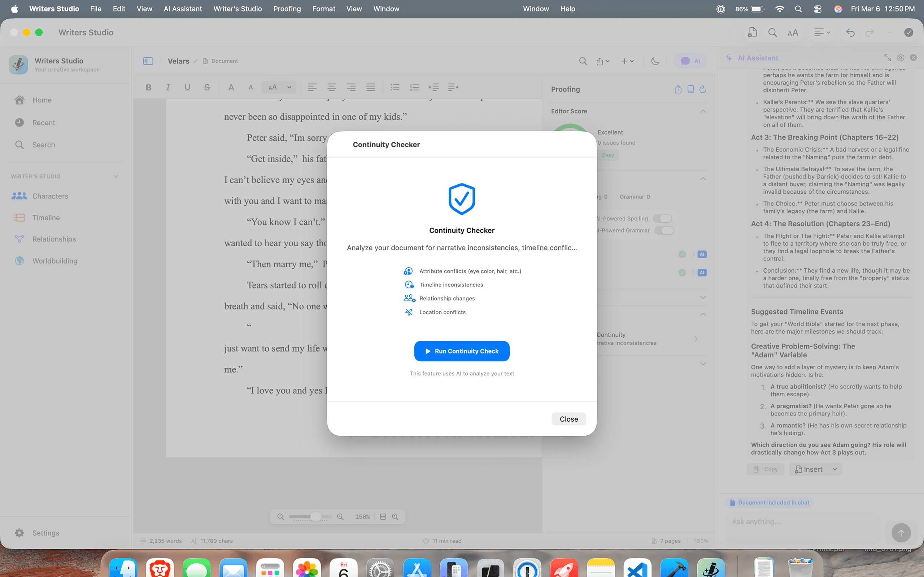Click the numbered list icon

coord(414,87)
